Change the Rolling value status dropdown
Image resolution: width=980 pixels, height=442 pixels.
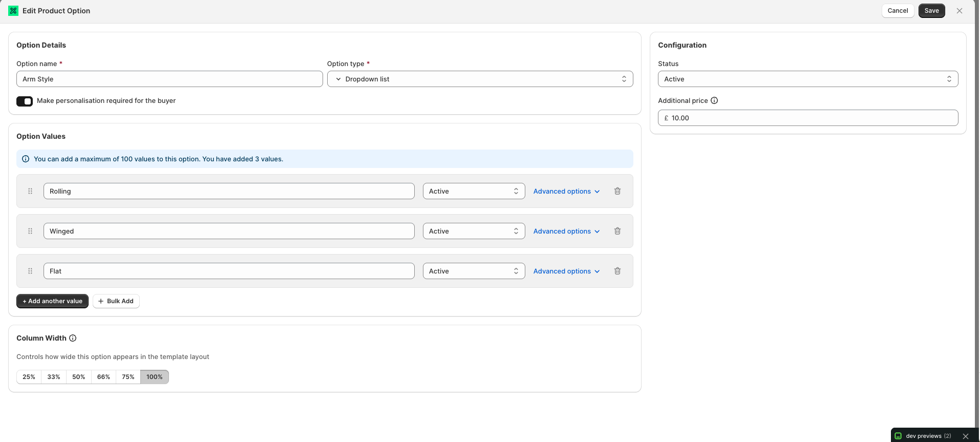point(474,191)
